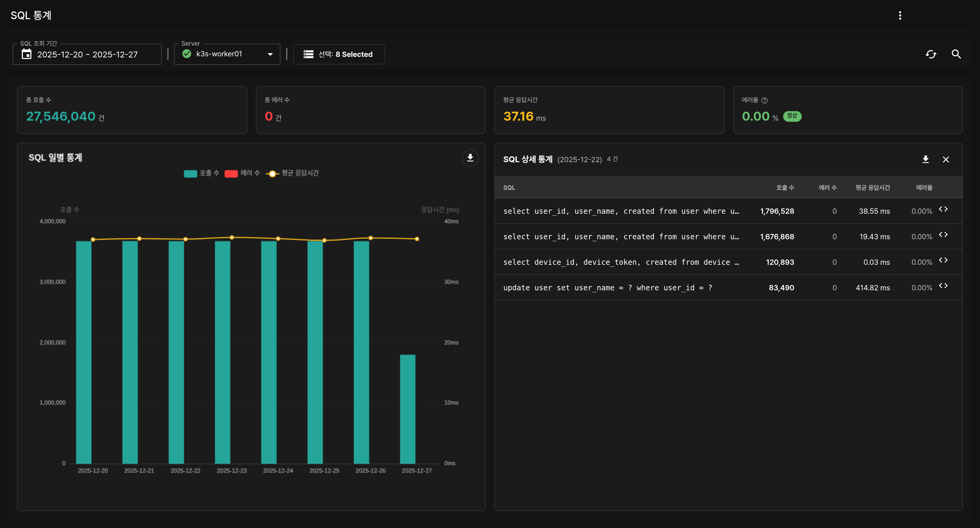Click error rate help question icon
980x528 pixels.
(x=764, y=100)
